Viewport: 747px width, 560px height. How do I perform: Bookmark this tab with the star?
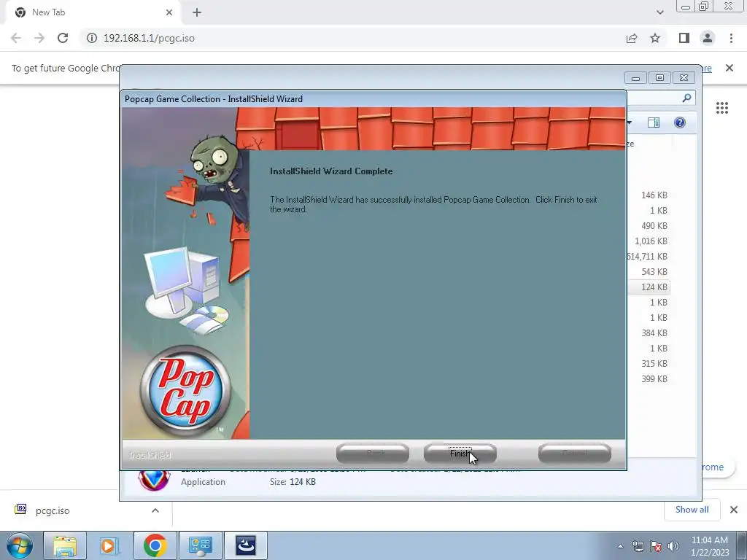pyautogui.click(x=655, y=38)
